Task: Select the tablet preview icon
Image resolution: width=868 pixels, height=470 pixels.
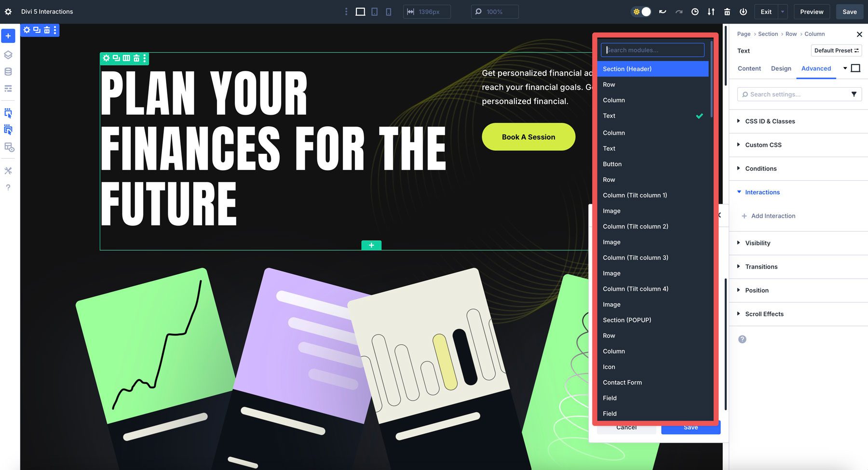Action: pyautogui.click(x=374, y=11)
